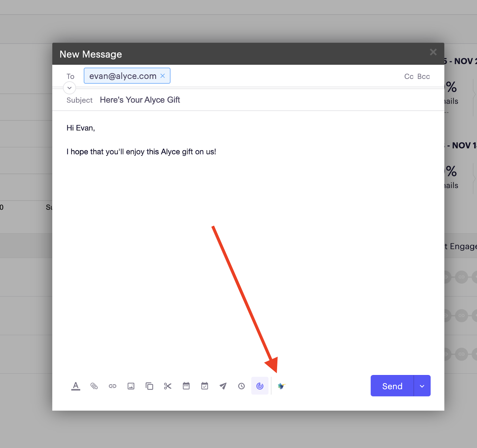Open the clock scheduling icon
This screenshot has height=448, width=477.
(241, 386)
